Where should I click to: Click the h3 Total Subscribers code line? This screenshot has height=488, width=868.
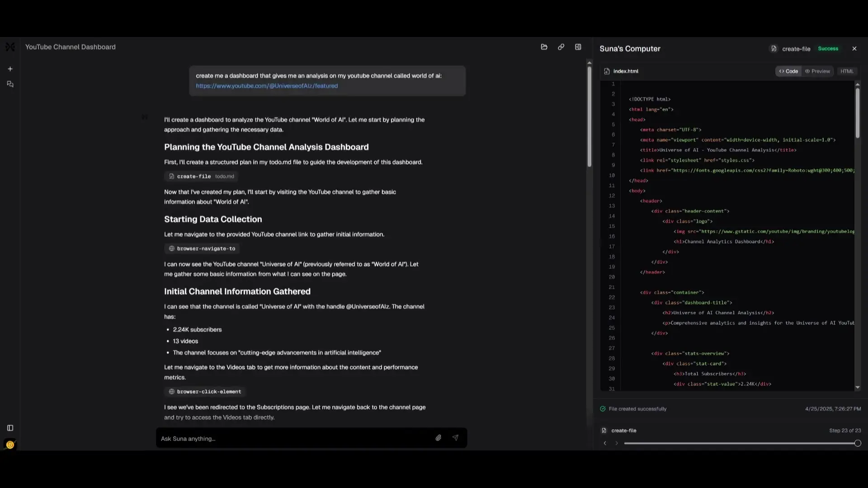tap(709, 374)
